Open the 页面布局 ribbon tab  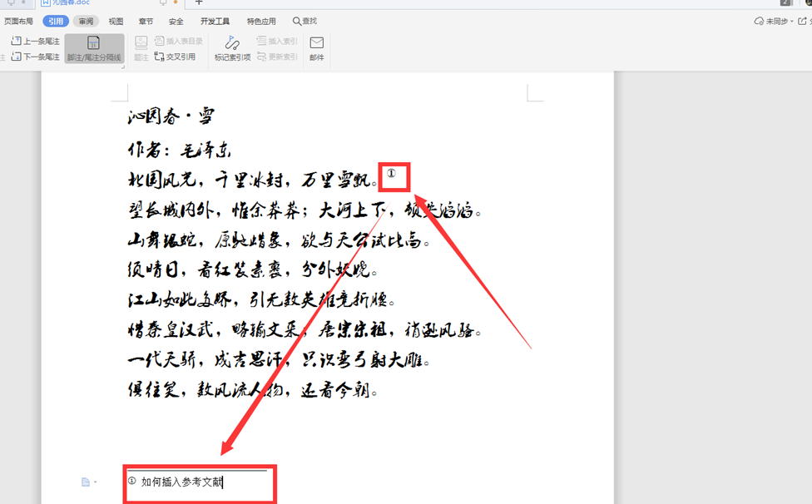point(18,22)
